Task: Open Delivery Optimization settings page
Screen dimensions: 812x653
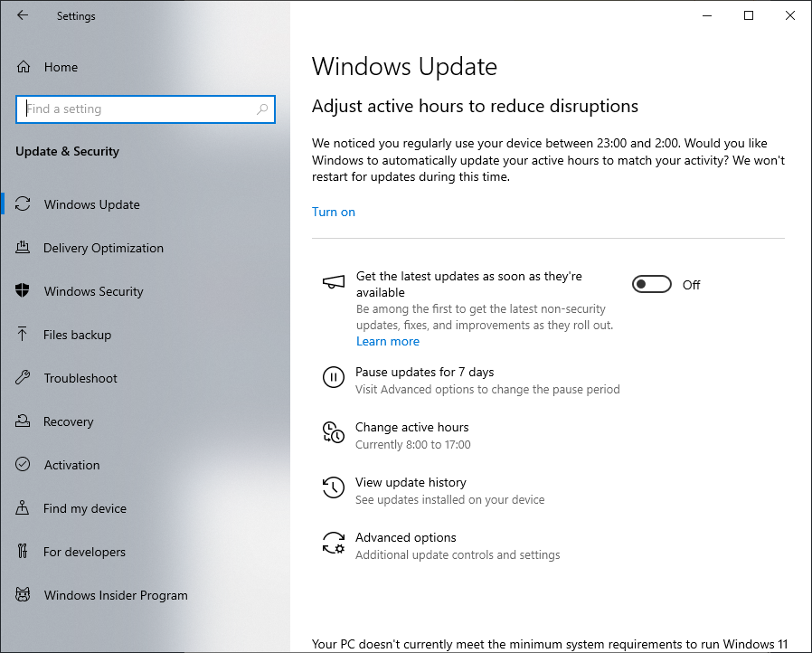Action: (x=103, y=248)
